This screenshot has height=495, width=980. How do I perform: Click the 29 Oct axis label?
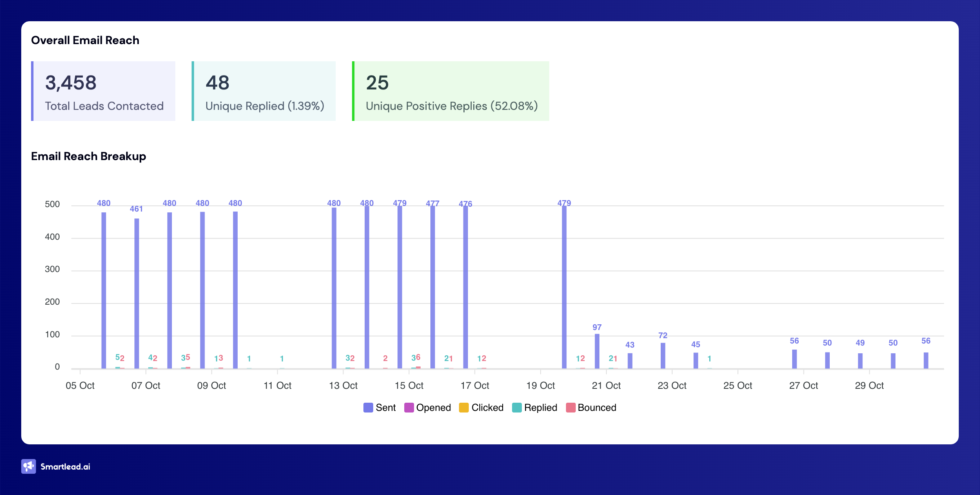[x=869, y=386]
